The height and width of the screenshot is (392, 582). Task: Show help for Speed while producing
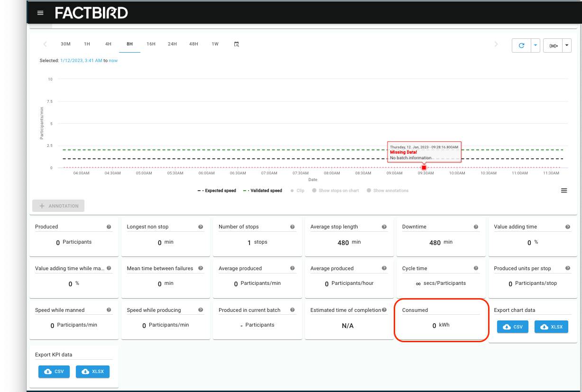[x=201, y=310]
